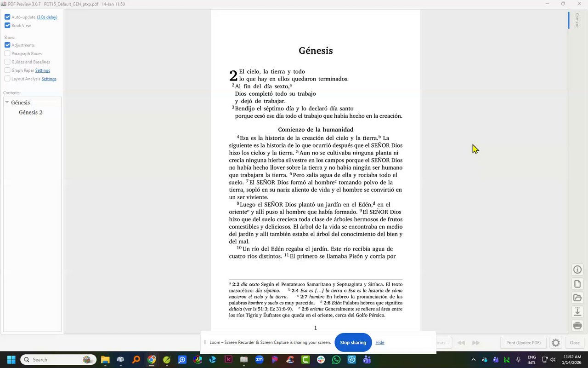588x368 pixels.
Task: Click the Génesis page title heading
Action: (x=316, y=51)
